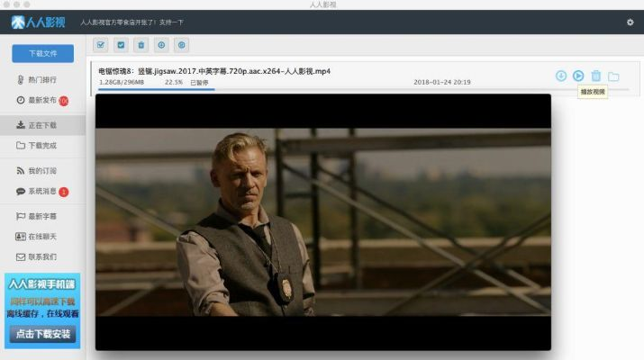Open 最新字幕 latest subtitles
Screen dimensions: 644x360
42,216
